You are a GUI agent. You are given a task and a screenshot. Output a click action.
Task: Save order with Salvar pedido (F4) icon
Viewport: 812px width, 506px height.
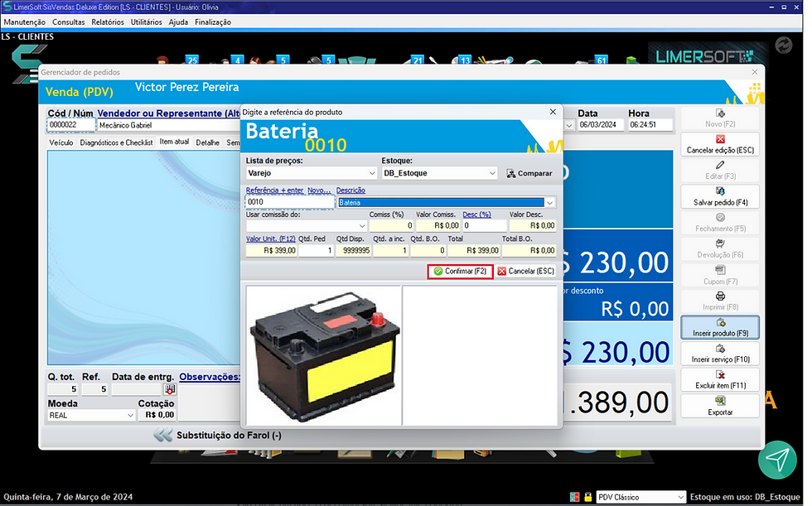720,191
